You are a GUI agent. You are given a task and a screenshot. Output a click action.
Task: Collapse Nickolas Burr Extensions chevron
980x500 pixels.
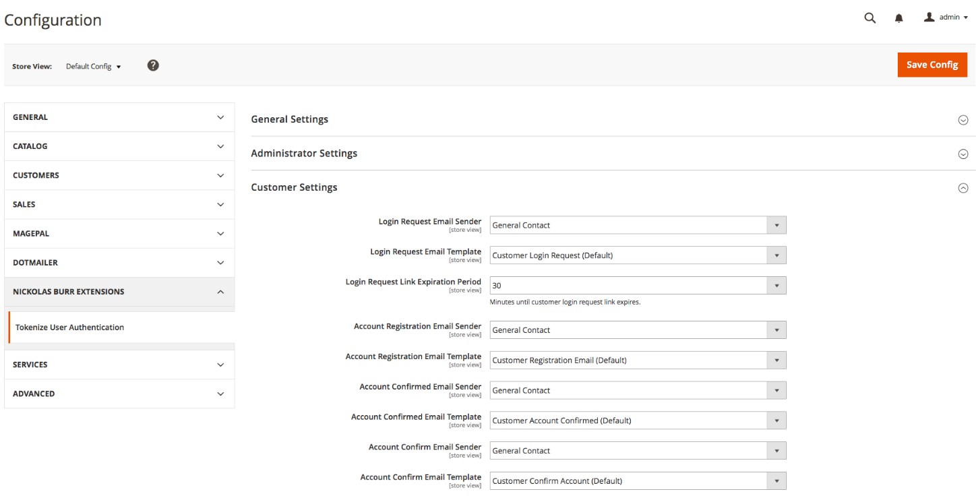pyautogui.click(x=220, y=292)
